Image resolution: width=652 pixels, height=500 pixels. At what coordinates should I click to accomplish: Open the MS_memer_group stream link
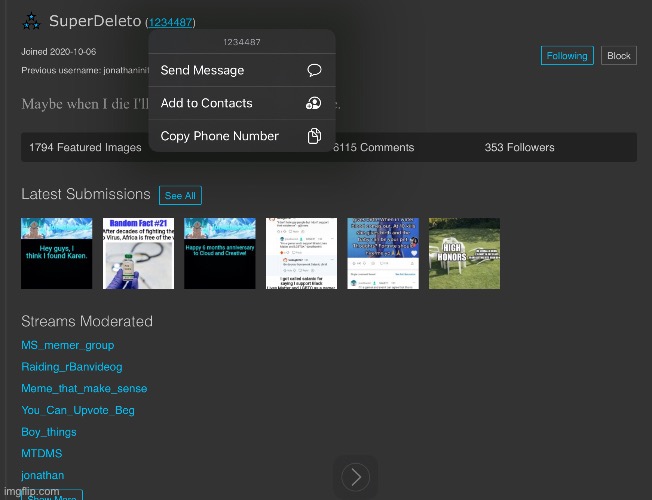[67, 345]
